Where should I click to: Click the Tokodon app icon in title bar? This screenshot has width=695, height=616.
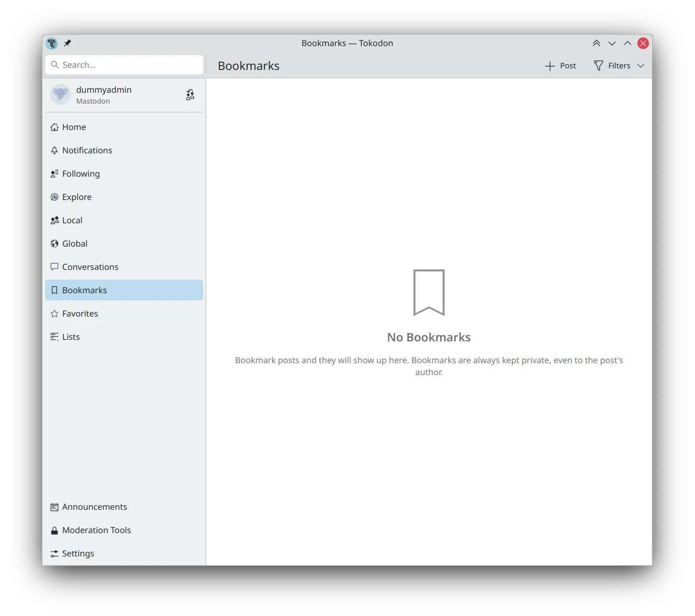pos(52,44)
